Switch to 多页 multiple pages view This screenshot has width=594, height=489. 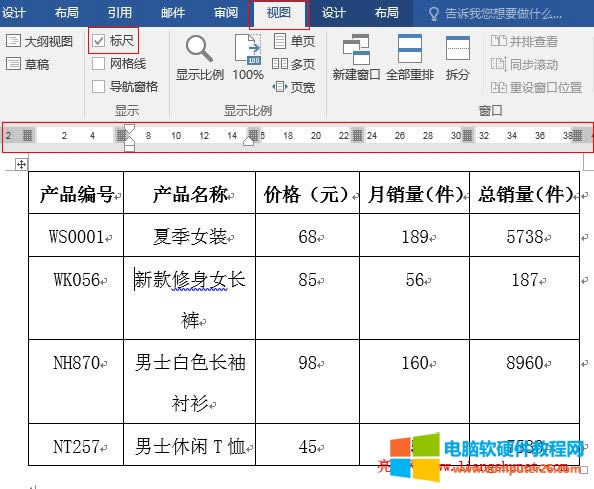[294, 64]
